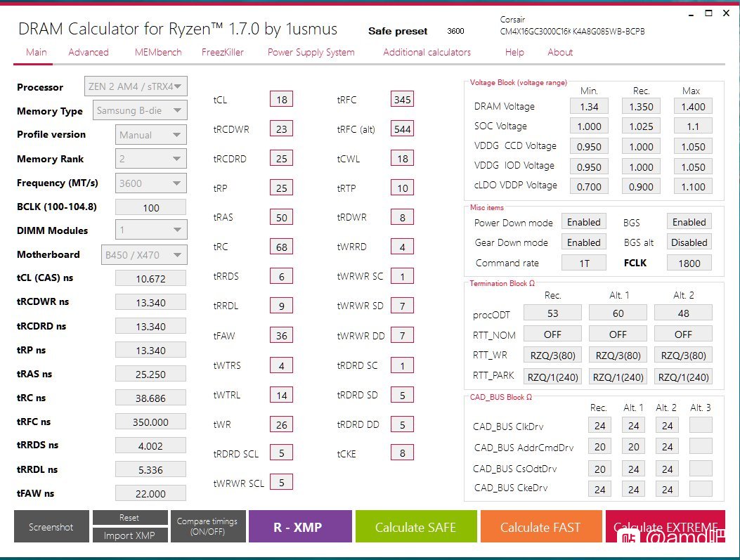Open the About tab
Screen dimensions: 740x560
[x=560, y=53]
